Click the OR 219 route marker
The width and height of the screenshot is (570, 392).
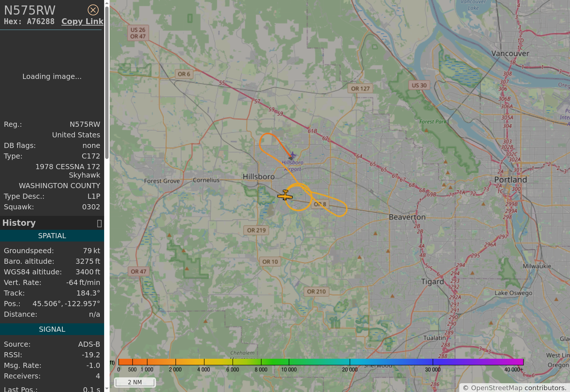[256, 230]
